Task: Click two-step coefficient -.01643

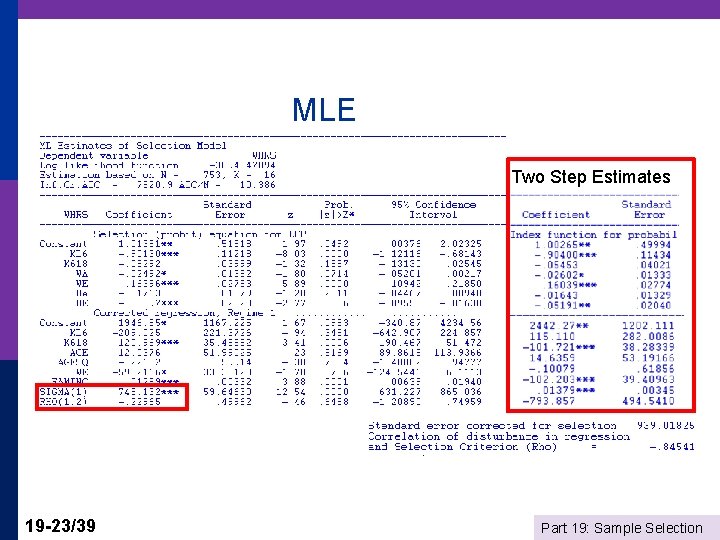Action: coord(556,295)
